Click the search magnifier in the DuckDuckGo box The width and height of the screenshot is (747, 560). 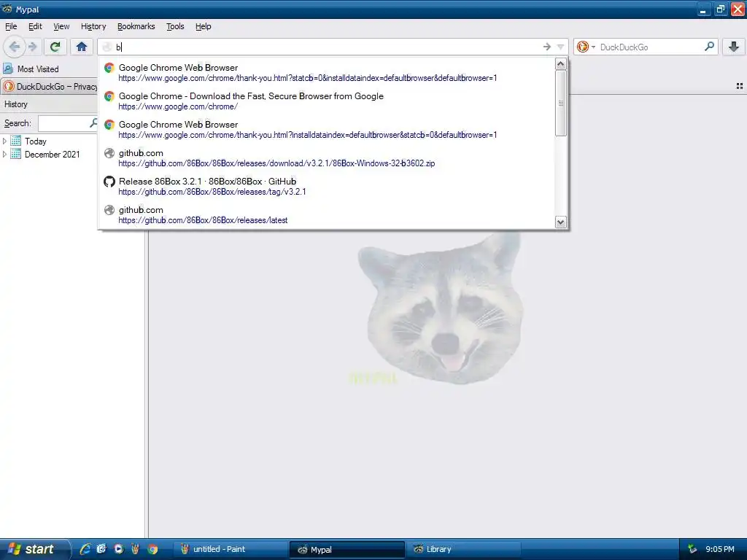[x=709, y=47]
